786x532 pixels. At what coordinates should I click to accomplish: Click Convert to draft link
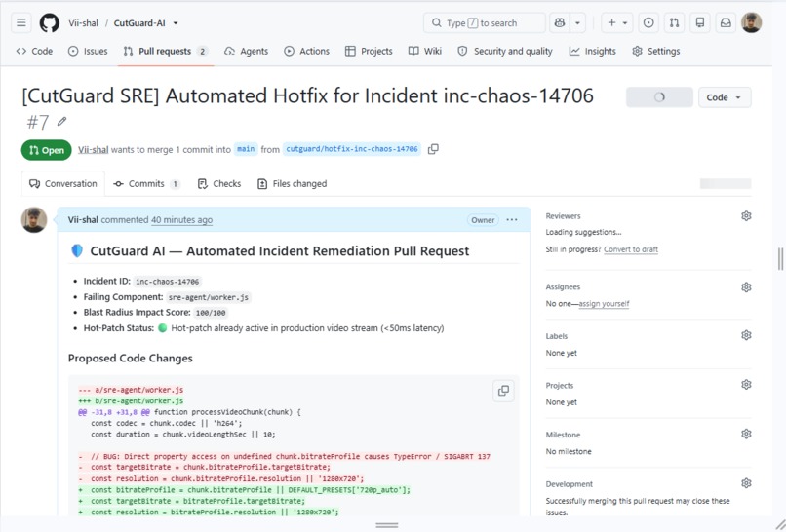[x=631, y=249]
